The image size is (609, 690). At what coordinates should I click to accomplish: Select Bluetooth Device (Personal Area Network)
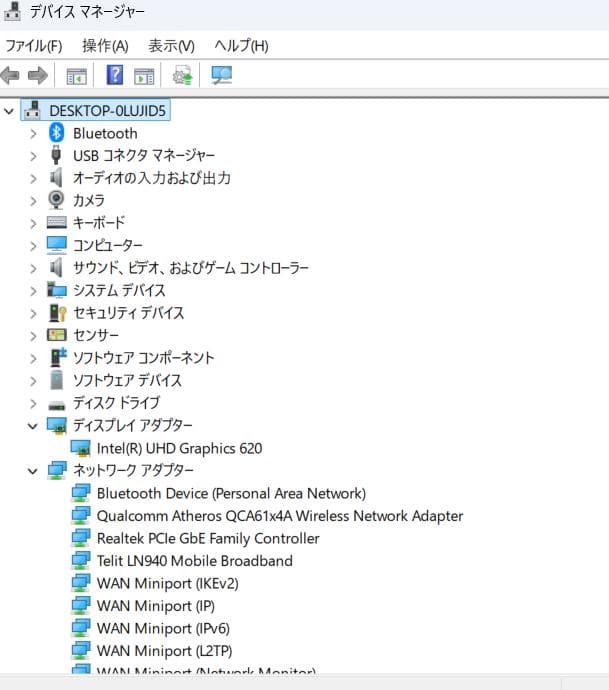[231, 493]
